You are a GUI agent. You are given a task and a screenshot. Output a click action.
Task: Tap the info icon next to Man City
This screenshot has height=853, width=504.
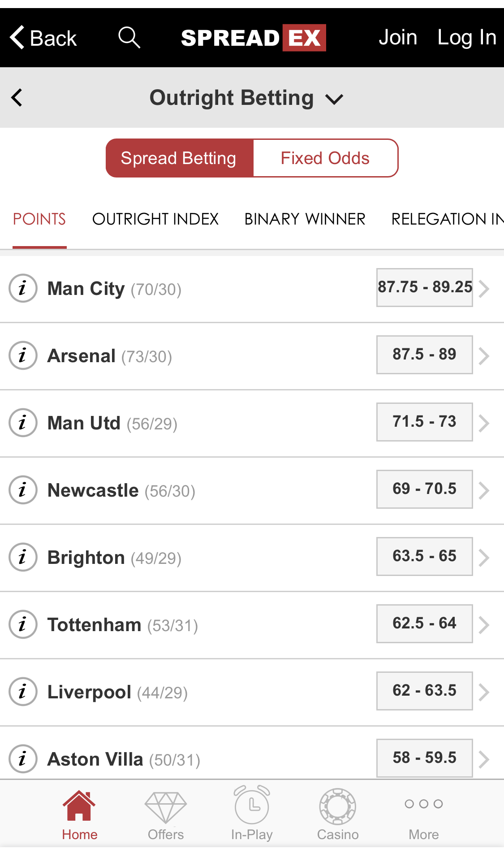coord(23,288)
